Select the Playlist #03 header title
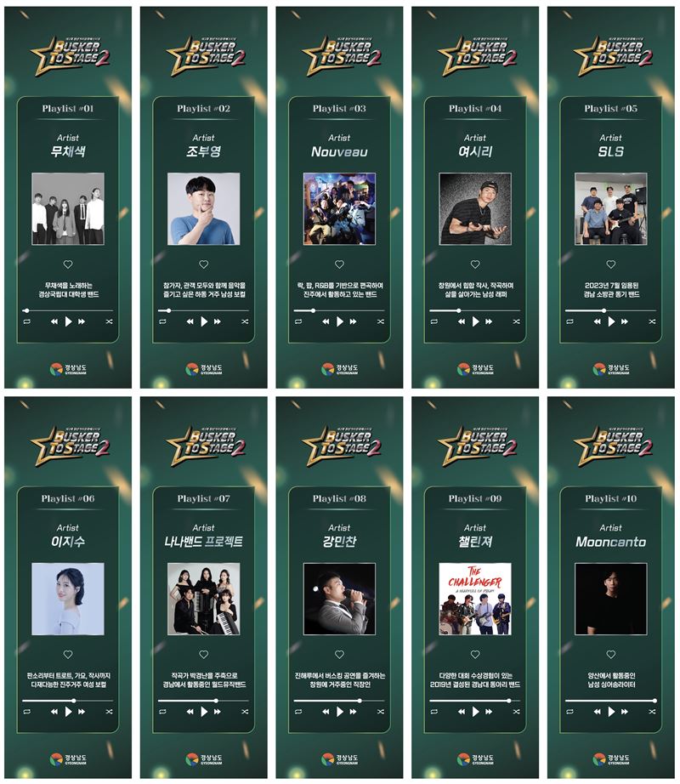The image size is (680, 784). (339, 109)
